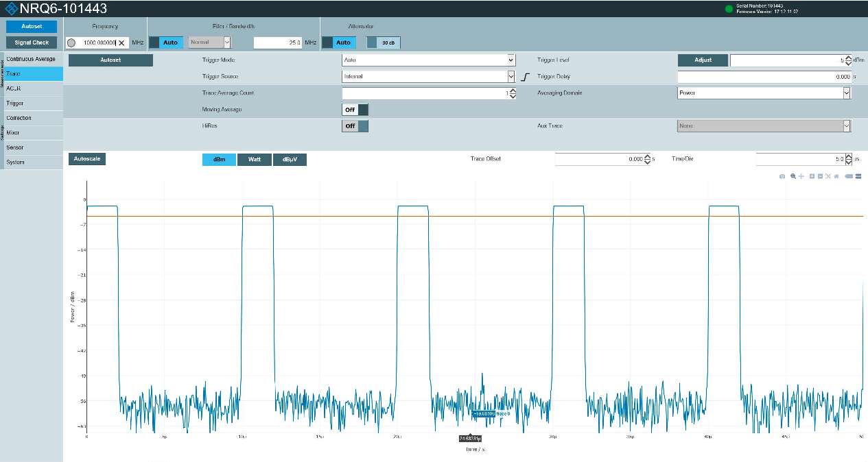Click the 25.0 MHz bandwidth input field
868x462 pixels.
[278, 42]
